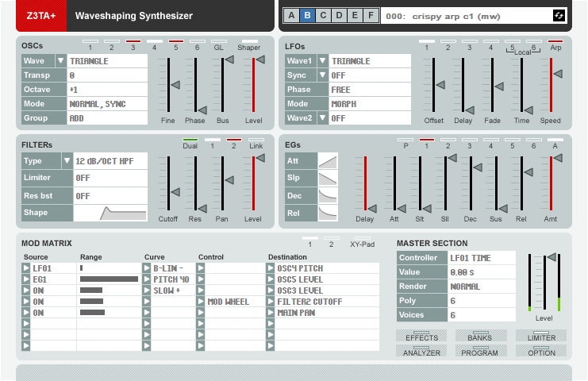Click the LIMITER button
588x381 pixels.
[x=541, y=336]
